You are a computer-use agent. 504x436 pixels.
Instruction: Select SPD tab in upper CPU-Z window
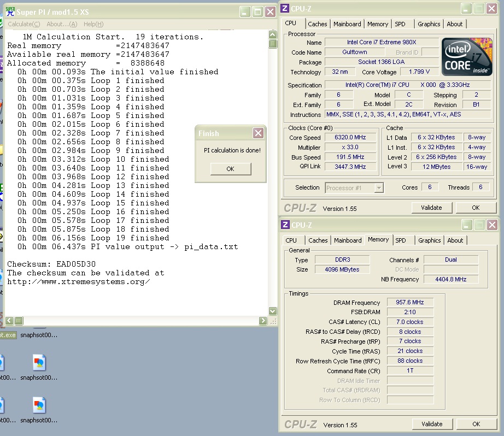coord(400,24)
